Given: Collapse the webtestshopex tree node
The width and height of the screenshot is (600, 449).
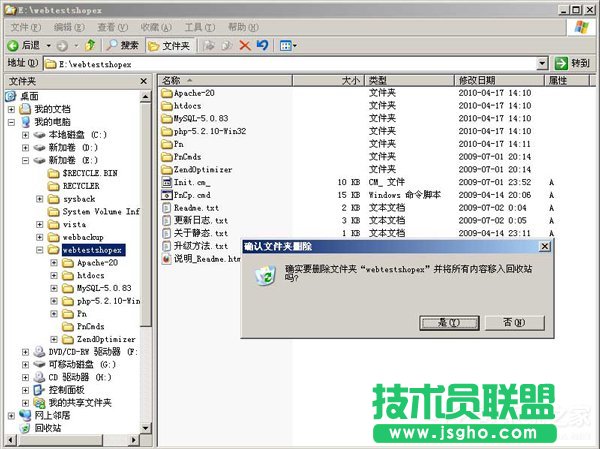Looking at the screenshot, I should pos(39,250).
